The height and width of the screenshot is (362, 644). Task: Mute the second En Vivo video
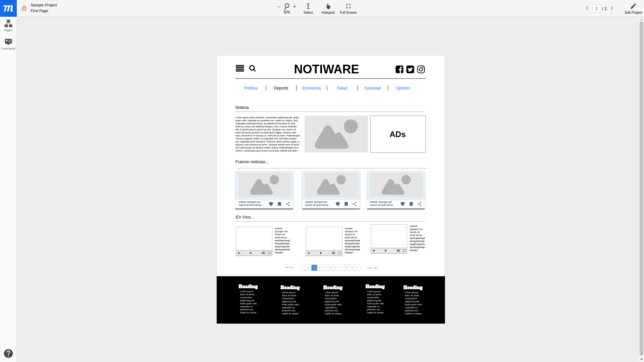pos(333,253)
